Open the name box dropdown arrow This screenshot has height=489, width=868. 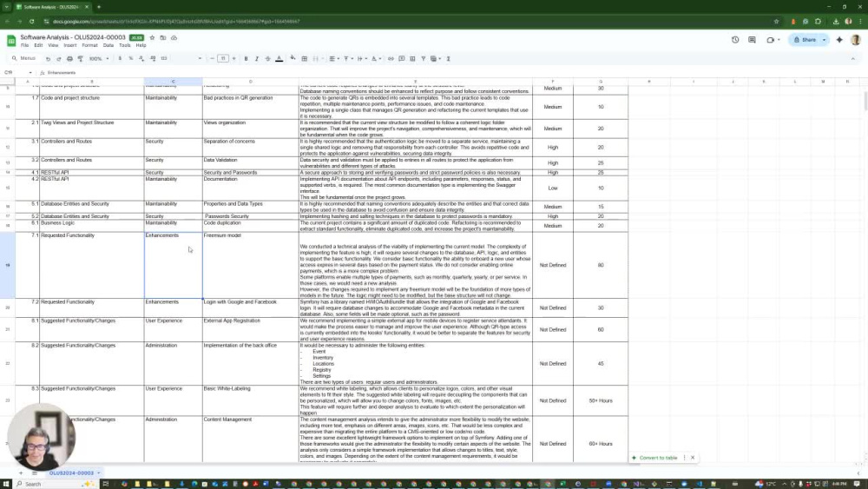[30, 73]
